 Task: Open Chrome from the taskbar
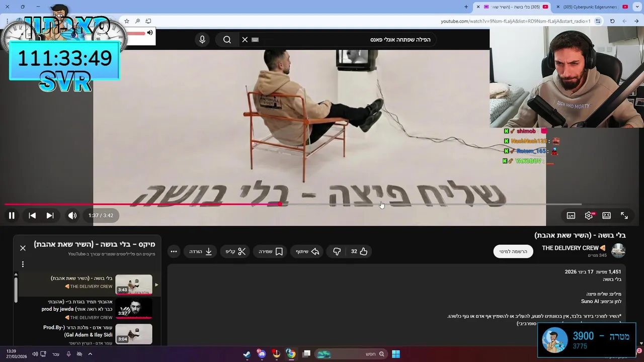point(291,354)
